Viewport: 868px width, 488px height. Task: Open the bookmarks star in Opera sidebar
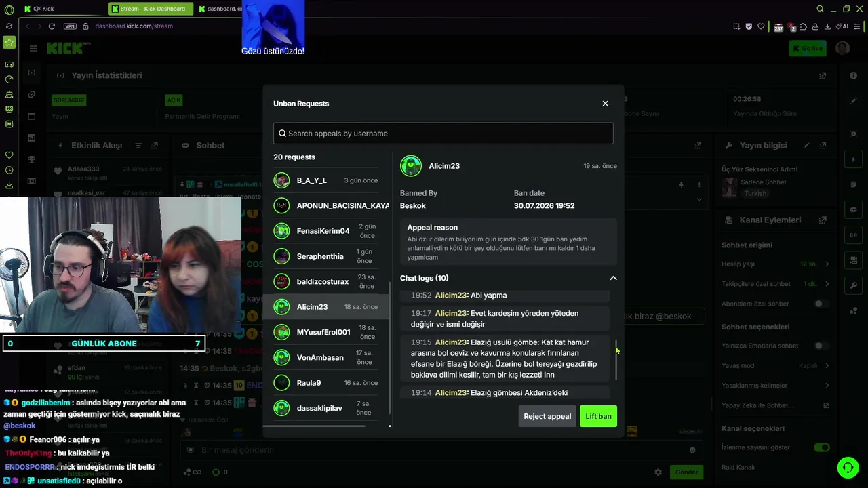click(x=9, y=42)
